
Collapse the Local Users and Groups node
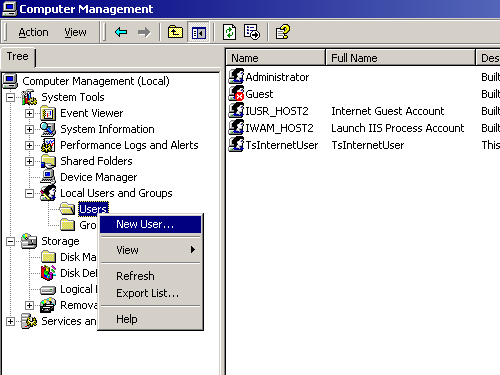click(x=29, y=193)
